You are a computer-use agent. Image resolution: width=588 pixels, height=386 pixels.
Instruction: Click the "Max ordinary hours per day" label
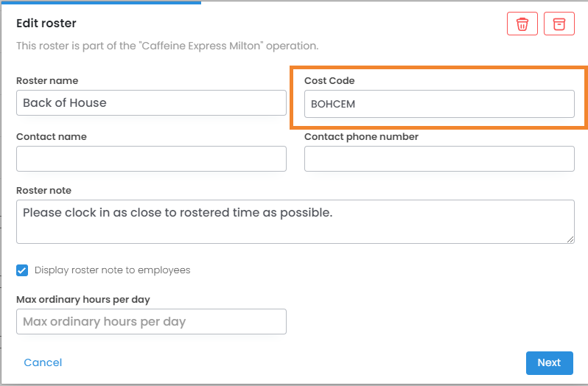point(83,299)
